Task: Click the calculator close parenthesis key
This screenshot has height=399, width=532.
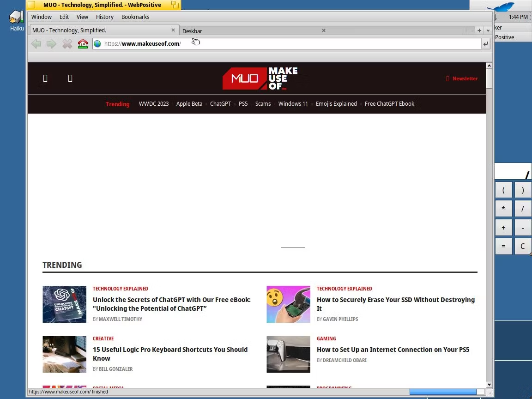Action: tap(523, 190)
